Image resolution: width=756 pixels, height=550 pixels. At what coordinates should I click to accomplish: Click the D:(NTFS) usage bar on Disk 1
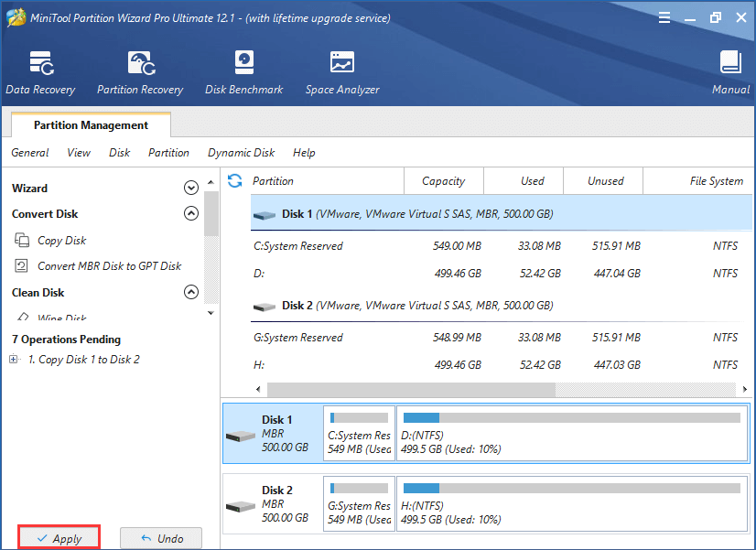click(572, 418)
